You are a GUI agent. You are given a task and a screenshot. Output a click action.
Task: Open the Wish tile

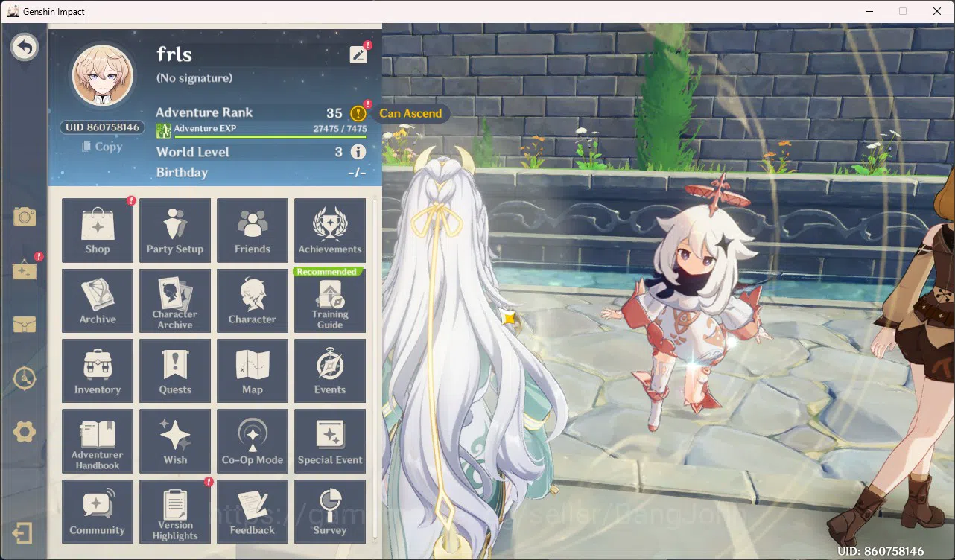click(175, 441)
